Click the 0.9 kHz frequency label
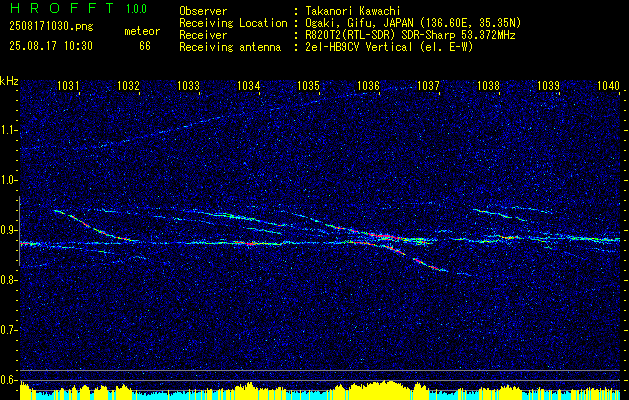 [x=9, y=230]
